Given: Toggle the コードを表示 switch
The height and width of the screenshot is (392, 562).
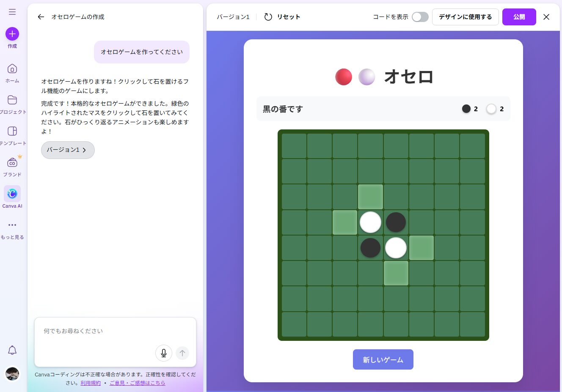Looking at the screenshot, I should [x=420, y=17].
